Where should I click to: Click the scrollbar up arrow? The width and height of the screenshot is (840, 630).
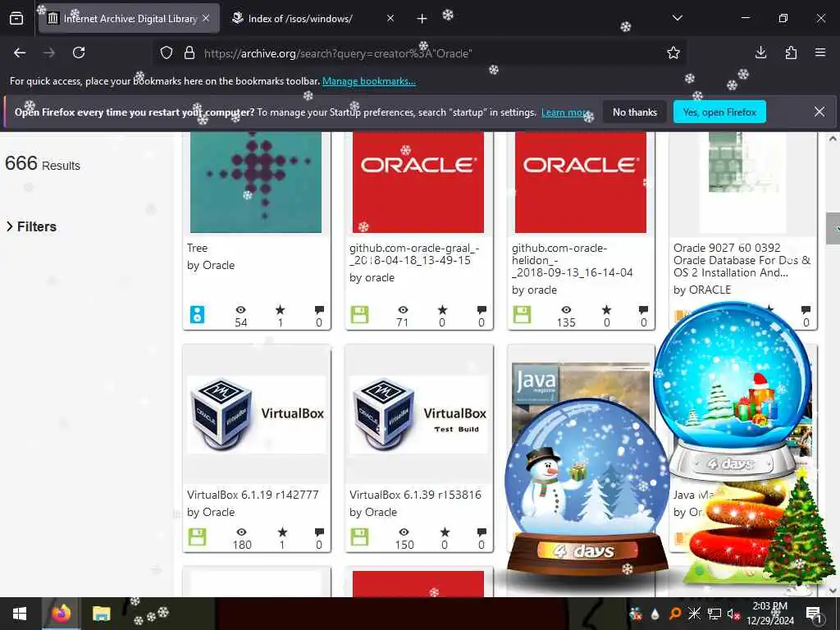click(833, 139)
